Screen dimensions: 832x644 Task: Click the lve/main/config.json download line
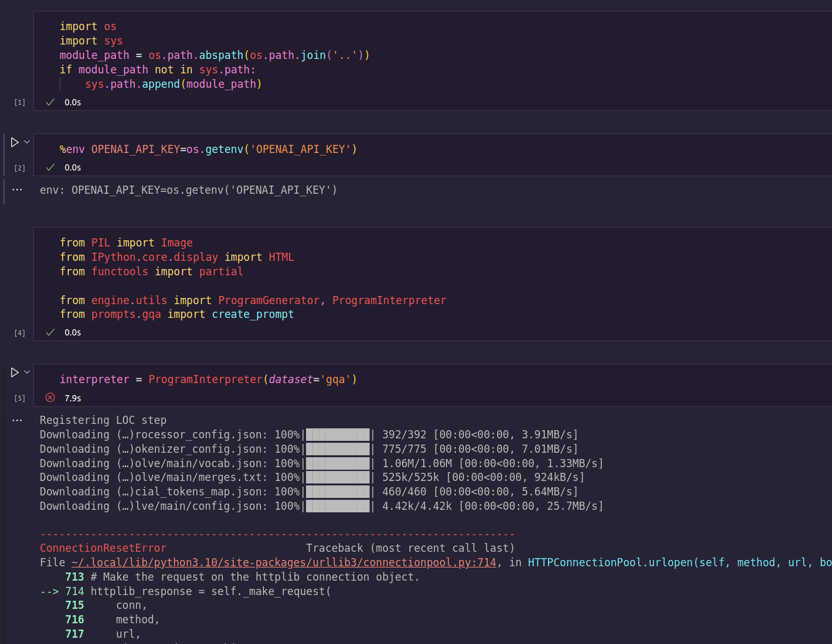pyautogui.click(x=321, y=506)
